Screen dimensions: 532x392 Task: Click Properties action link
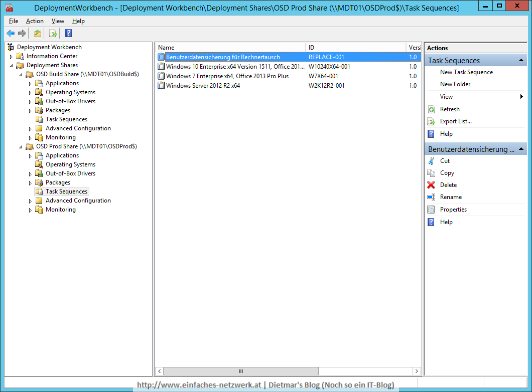click(x=453, y=210)
